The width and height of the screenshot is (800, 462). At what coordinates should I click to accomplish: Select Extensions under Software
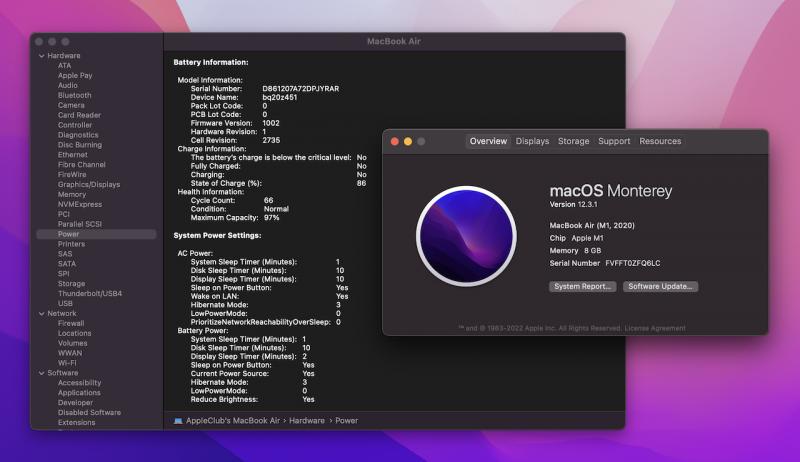[77, 423]
